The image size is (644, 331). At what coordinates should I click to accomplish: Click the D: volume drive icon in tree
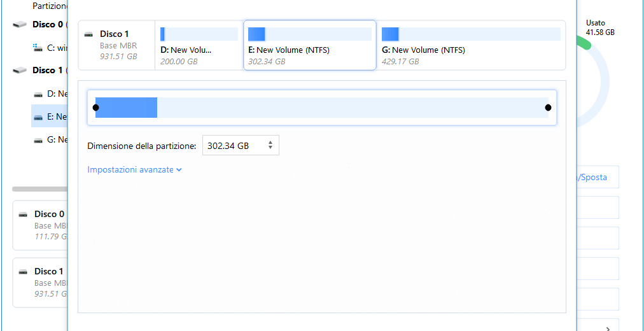tap(38, 94)
